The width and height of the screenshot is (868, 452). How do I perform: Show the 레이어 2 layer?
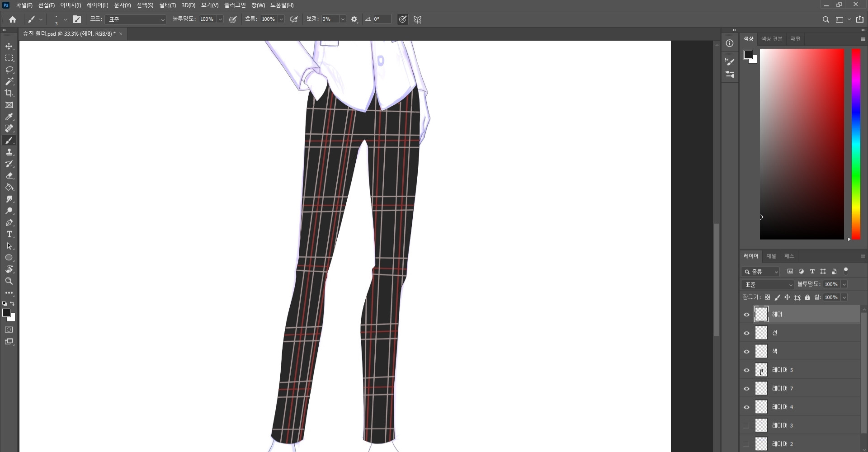pyautogui.click(x=746, y=444)
